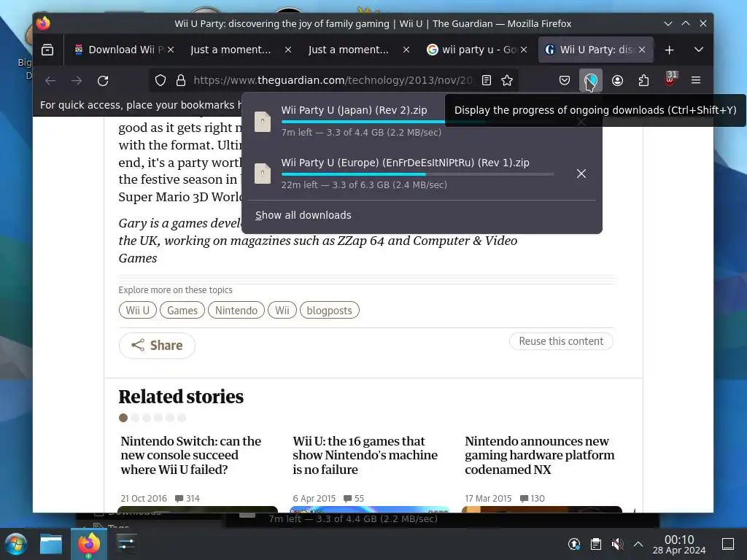This screenshot has height=560, width=747.
Task: Close the wii party u Google tab
Action: tap(524, 50)
